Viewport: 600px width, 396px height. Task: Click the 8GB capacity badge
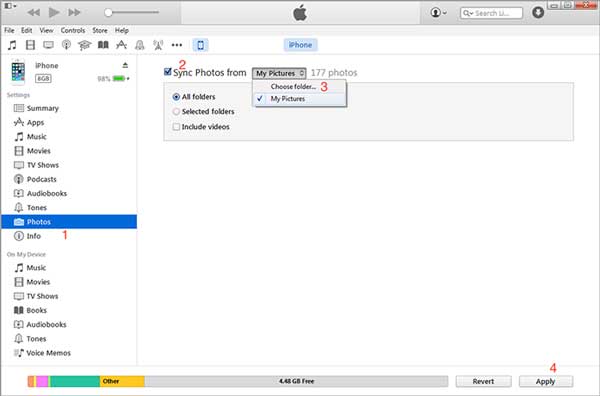pos(43,78)
